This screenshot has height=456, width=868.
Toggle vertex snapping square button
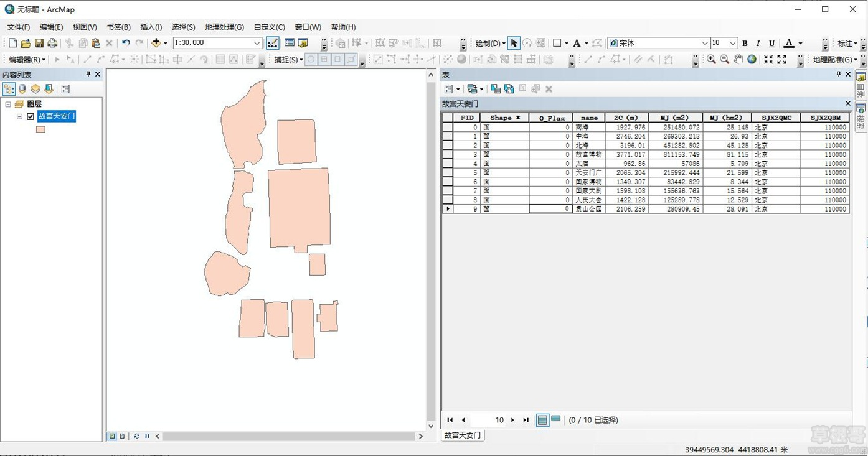click(x=337, y=59)
